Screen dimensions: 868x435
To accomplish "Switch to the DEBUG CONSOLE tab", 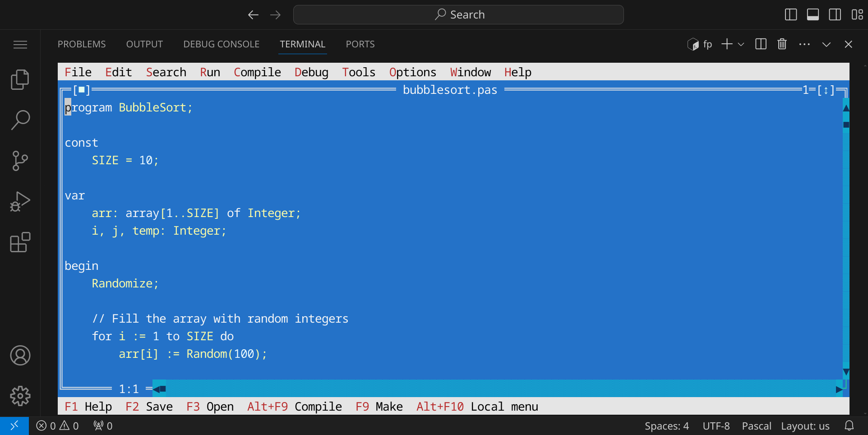I will 221,44.
